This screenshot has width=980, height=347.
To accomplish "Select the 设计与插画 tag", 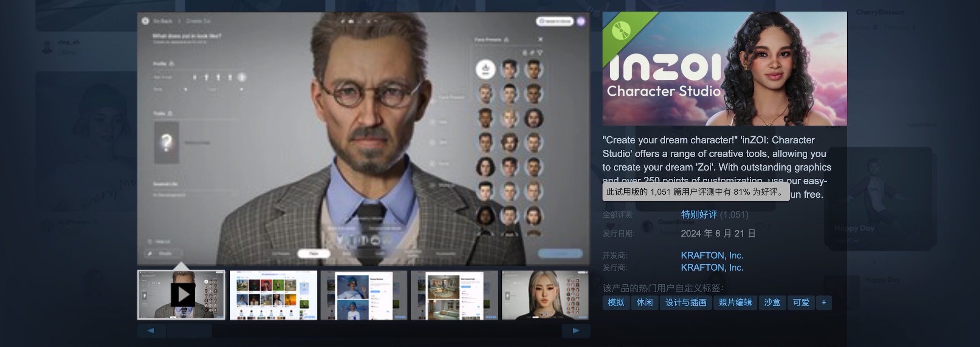I will pyautogui.click(x=685, y=302).
